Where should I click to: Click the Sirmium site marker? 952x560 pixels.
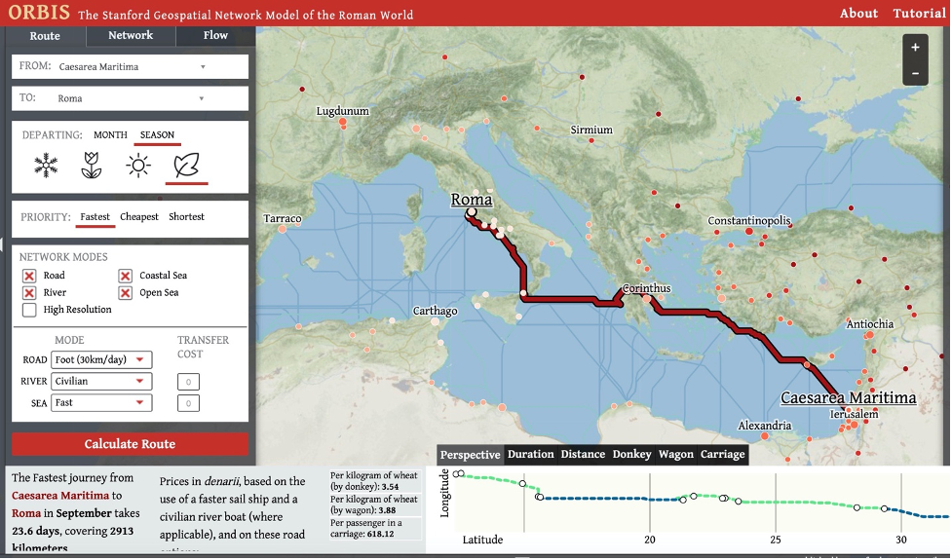[x=591, y=140]
